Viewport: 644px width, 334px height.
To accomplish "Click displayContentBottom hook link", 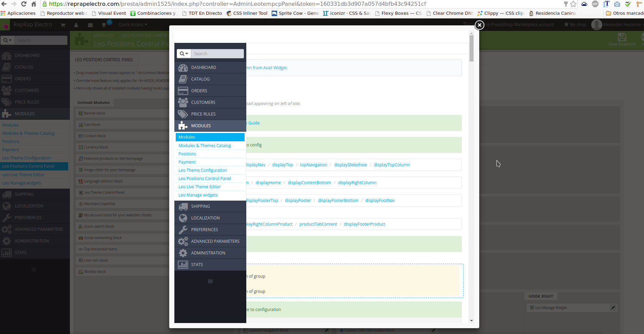I will 309,183.
